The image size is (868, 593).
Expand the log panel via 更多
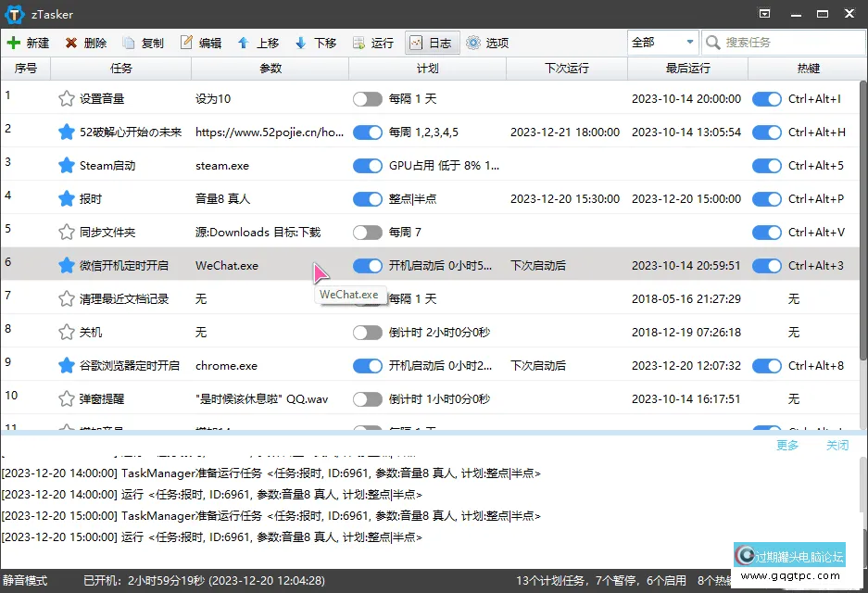(788, 445)
